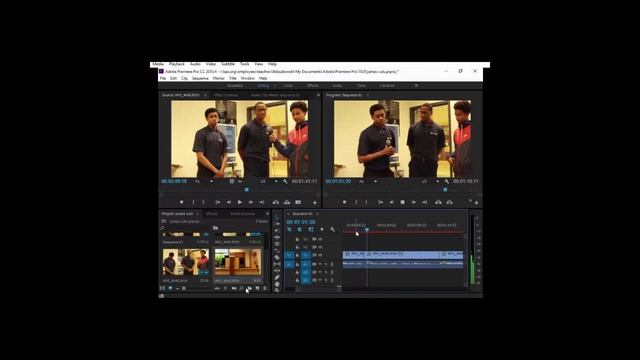Select the Pen tool in the tools panel
This screenshot has height=360, width=640.
(x=277, y=278)
